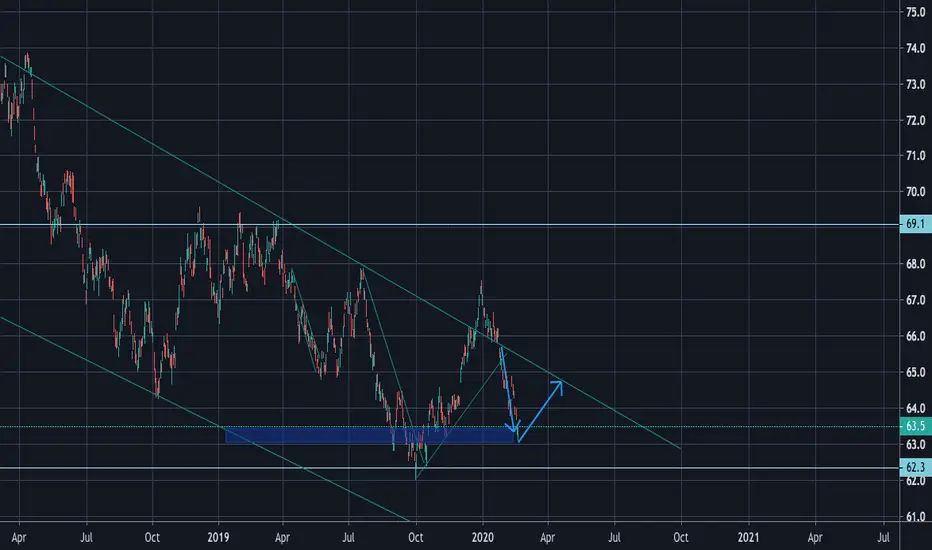
Task: Click the 62.3 price level tag
Action: coord(915,467)
